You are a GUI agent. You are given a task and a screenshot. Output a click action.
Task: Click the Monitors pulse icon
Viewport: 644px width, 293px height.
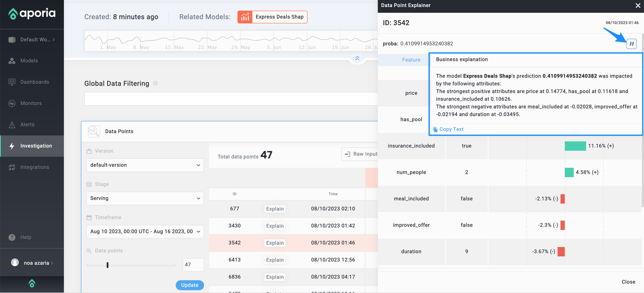(12, 103)
